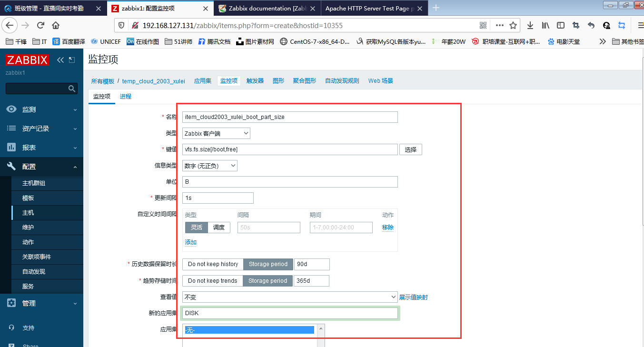Open the library books icon

tap(545, 25)
